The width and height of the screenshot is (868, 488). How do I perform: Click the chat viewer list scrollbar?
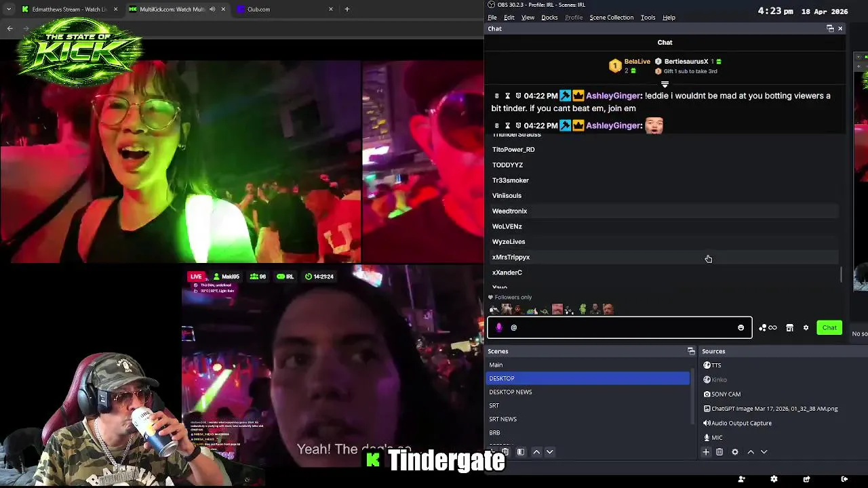(x=842, y=274)
